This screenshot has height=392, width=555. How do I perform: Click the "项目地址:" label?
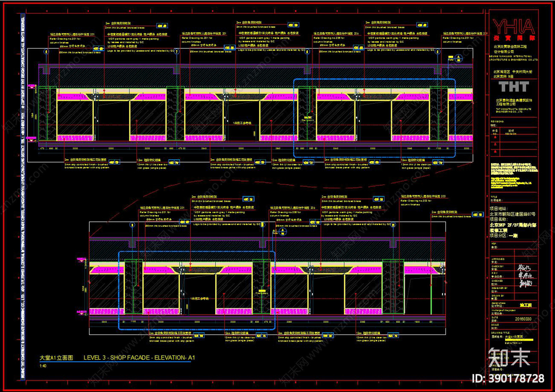[x=499, y=209]
